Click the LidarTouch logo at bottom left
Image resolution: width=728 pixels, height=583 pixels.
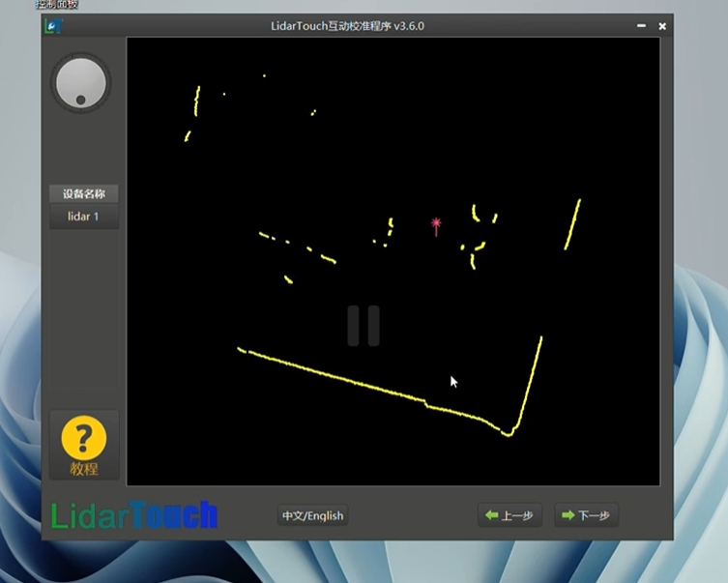133,514
